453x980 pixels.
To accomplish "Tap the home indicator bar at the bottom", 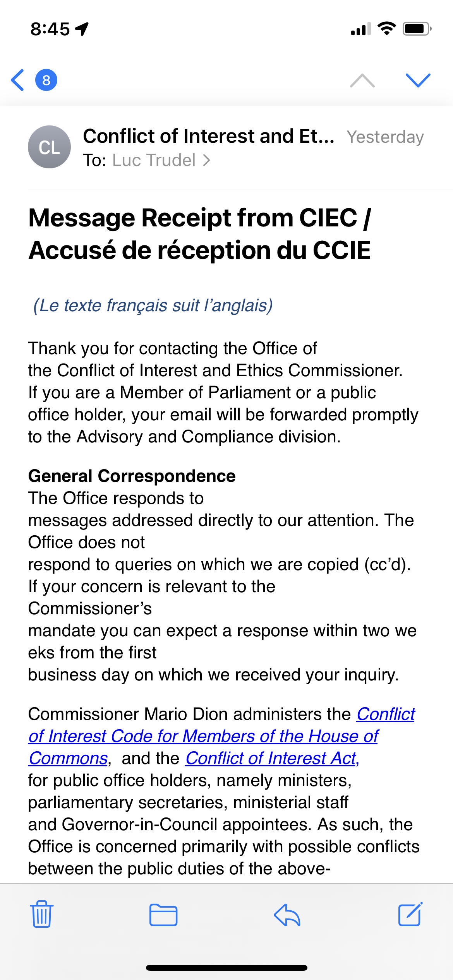I will point(226,968).
